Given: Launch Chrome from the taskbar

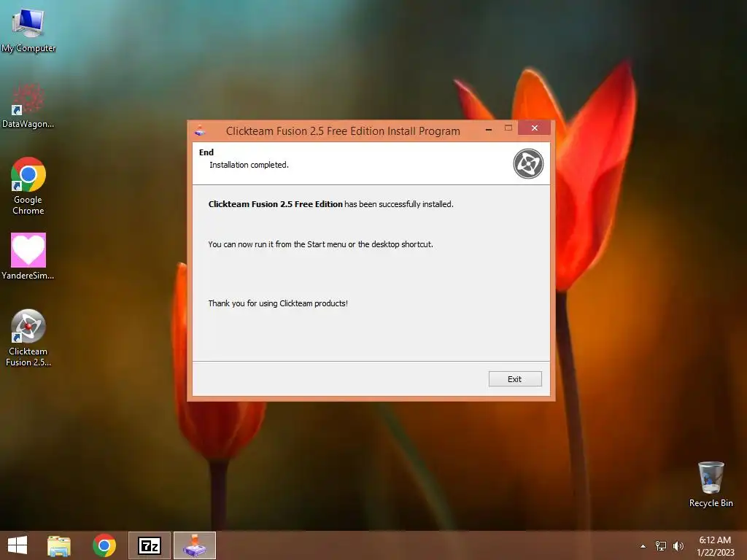Looking at the screenshot, I should [104, 545].
